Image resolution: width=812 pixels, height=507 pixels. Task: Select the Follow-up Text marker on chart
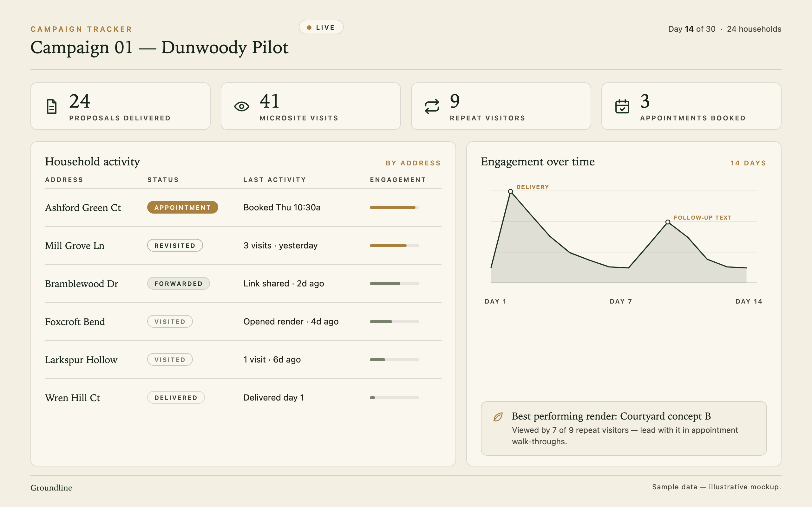(668, 222)
